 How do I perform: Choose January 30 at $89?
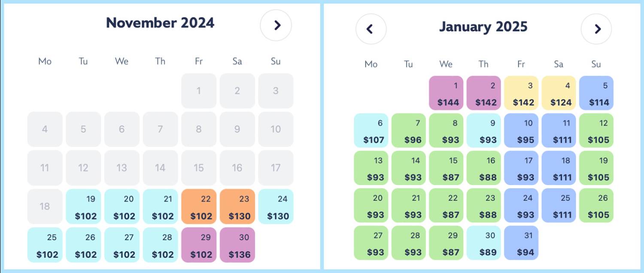pyautogui.click(x=483, y=243)
